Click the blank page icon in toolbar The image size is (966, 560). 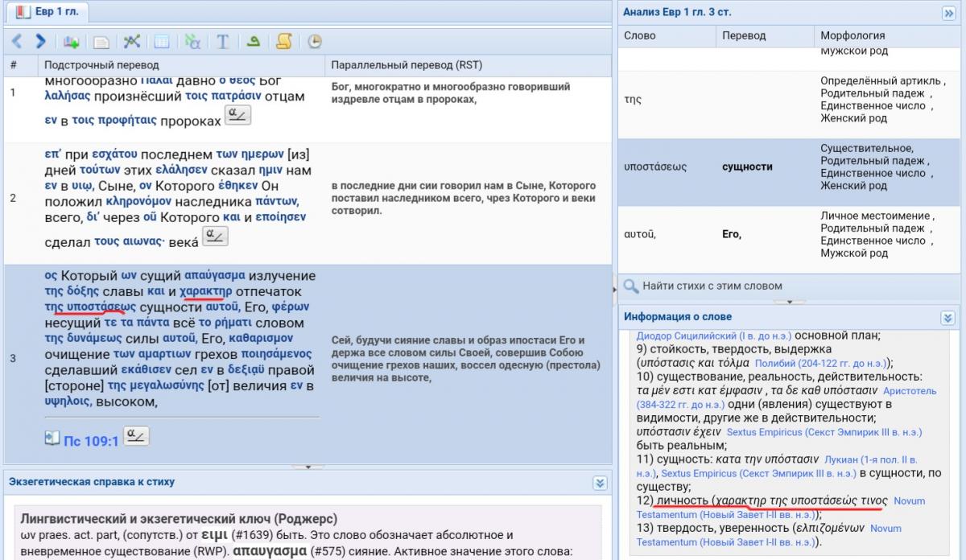click(x=101, y=42)
